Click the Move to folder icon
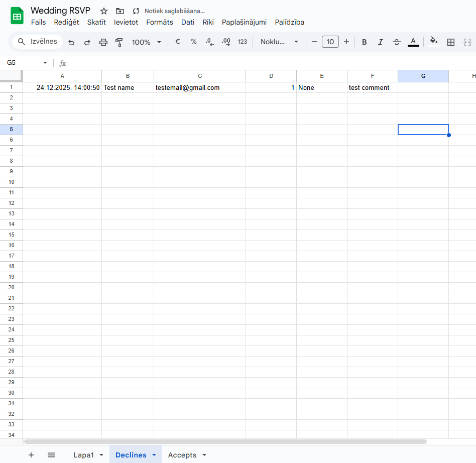Image resolution: width=476 pixels, height=463 pixels. coord(120,11)
